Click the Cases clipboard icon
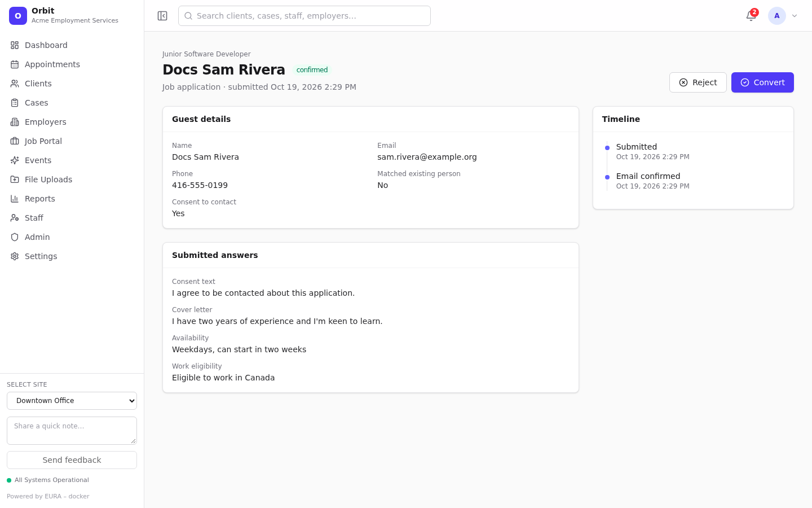Viewport: 812px width, 508px height. pos(15,103)
